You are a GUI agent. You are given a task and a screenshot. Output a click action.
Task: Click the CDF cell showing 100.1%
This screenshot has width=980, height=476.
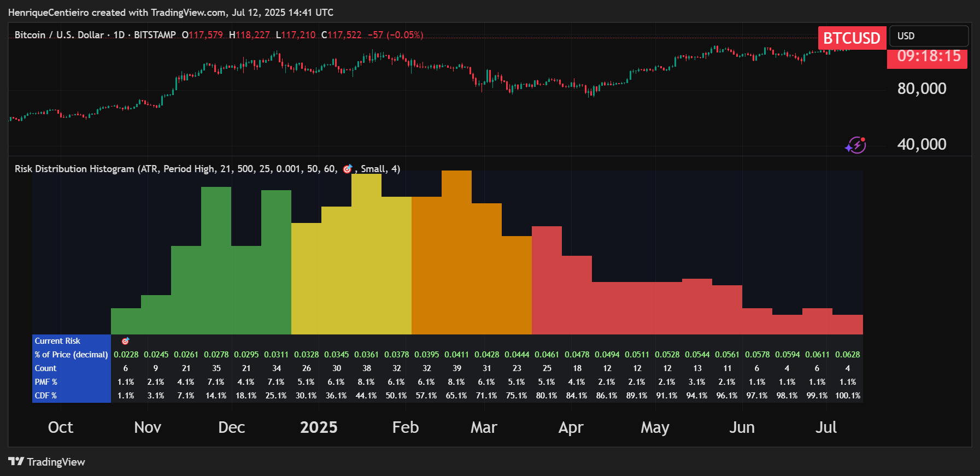[x=848, y=396]
